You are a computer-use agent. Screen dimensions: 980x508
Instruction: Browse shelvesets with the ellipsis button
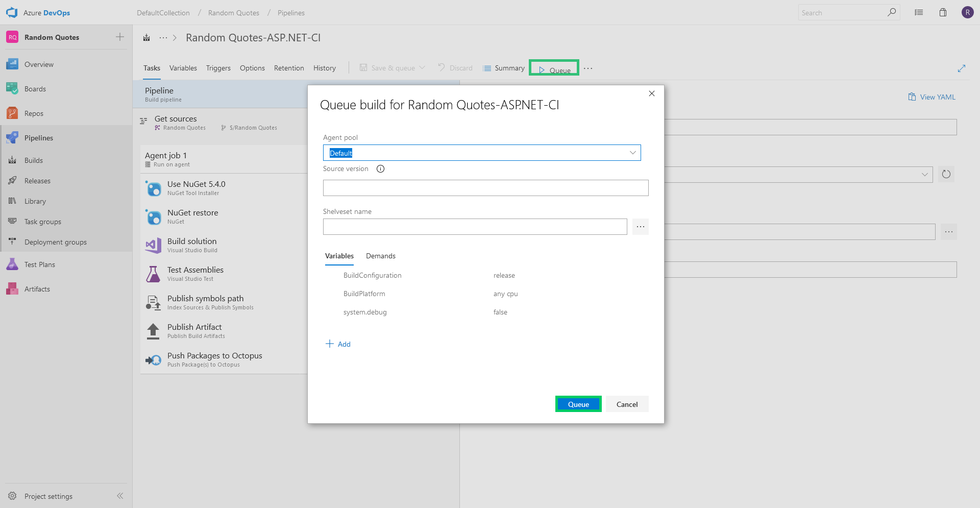[641, 227]
